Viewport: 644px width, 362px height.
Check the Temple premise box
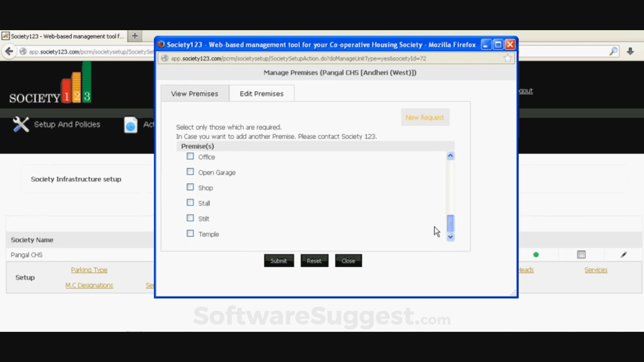click(x=190, y=233)
